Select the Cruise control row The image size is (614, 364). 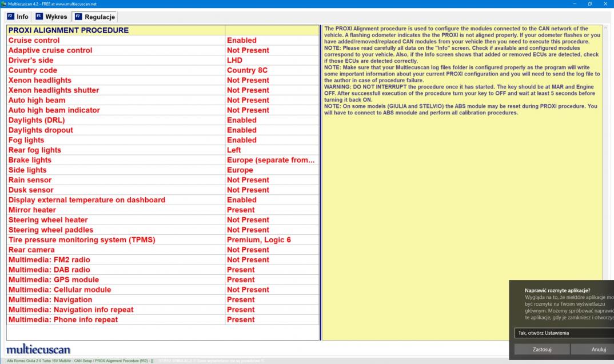pyautogui.click(x=163, y=41)
